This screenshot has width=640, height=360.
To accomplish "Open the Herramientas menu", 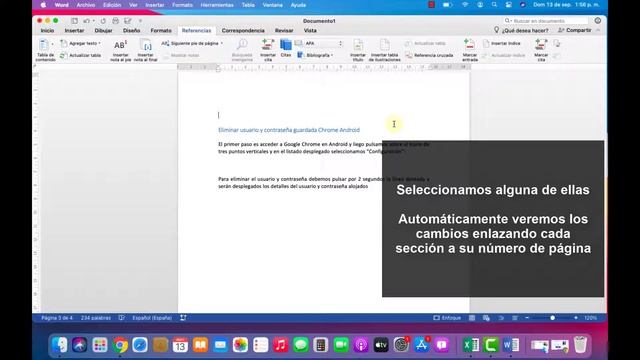I will point(217,5).
